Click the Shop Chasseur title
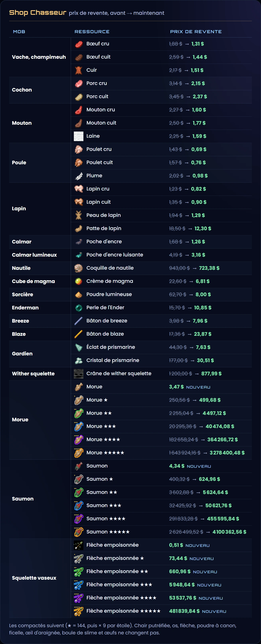Screen dimensions: 261x644 click(x=38, y=13)
